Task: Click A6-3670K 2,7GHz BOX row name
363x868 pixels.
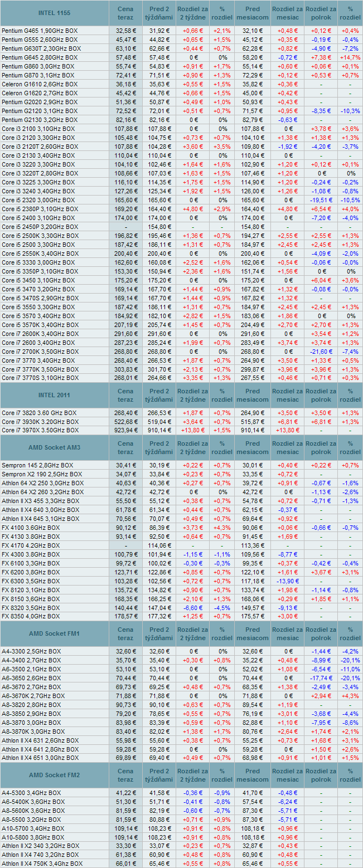Action: (33, 696)
